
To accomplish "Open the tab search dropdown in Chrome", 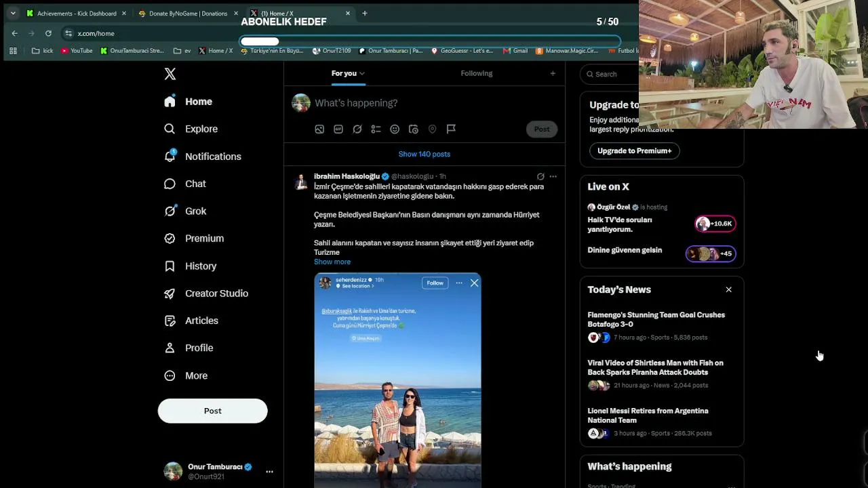I will (x=13, y=14).
